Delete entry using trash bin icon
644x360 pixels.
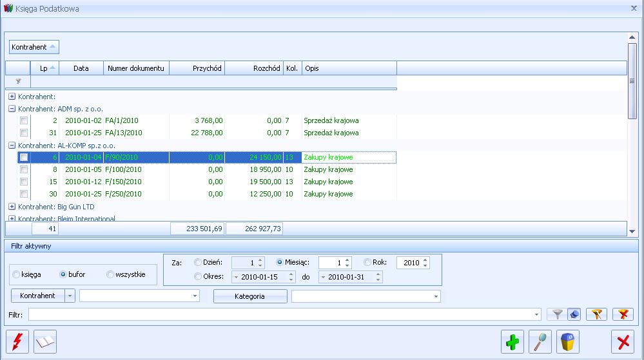click(568, 341)
